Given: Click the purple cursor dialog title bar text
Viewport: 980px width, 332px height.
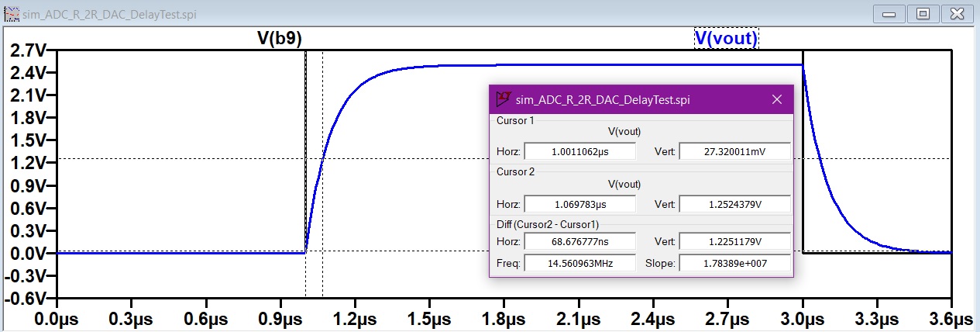Looking at the screenshot, I should 603,99.
